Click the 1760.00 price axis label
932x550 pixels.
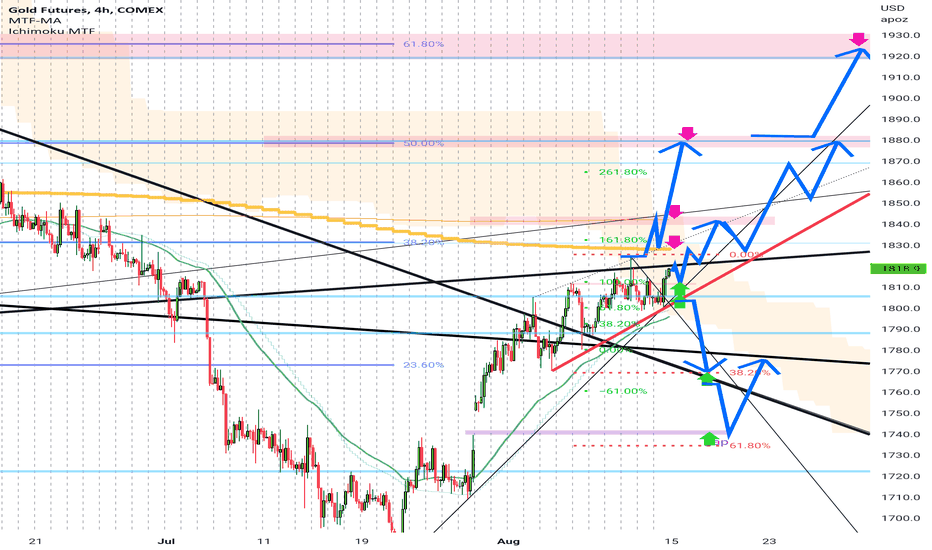[x=900, y=392]
